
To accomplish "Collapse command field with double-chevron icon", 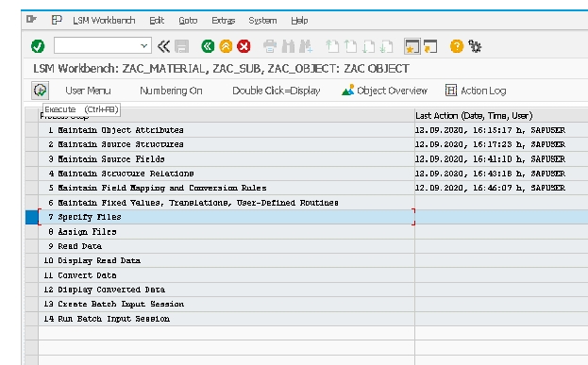I will tap(163, 46).
